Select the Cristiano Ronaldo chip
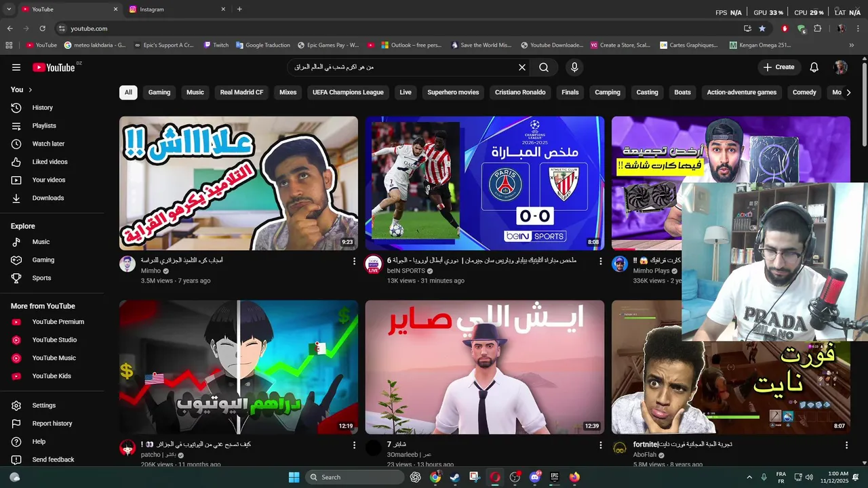This screenshot has height=488, width=868. tap(520, 92)
